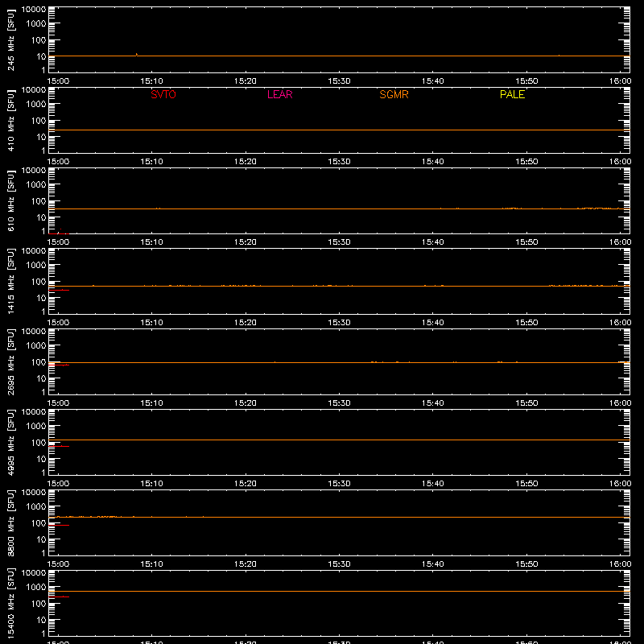This screenshot has width=644, height=644.
Task: Click the red SVTO trace in 4995 MHz panel
Action: tap(59, 446)
